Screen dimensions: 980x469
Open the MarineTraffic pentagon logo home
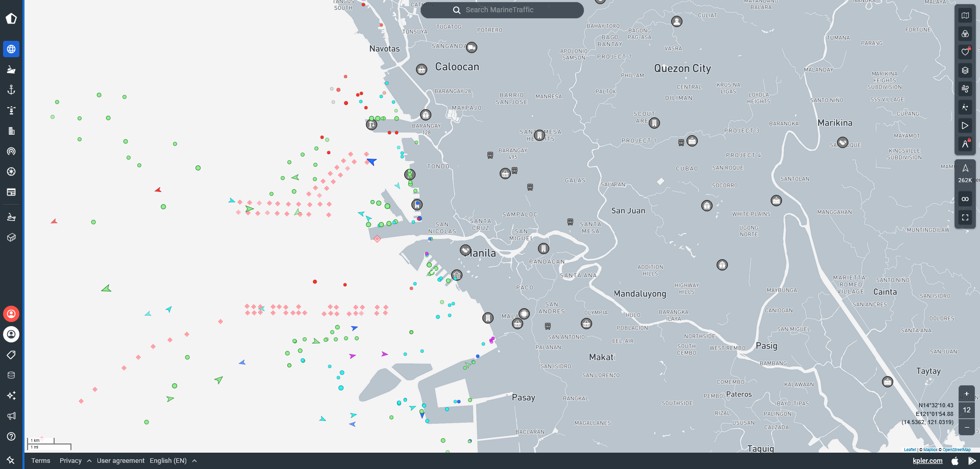pyautogui.click(x=11, y=19)
